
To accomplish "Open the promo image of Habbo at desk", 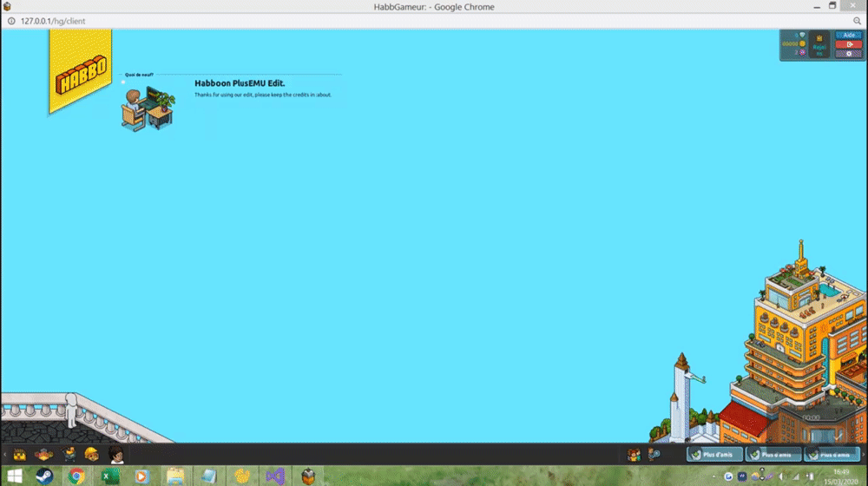I will 148,108.
